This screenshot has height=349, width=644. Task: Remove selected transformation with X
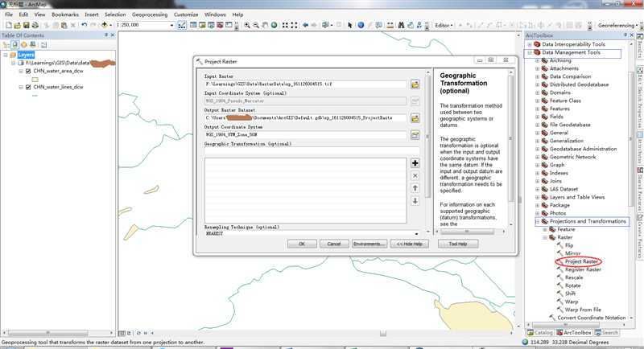(415, 175)
